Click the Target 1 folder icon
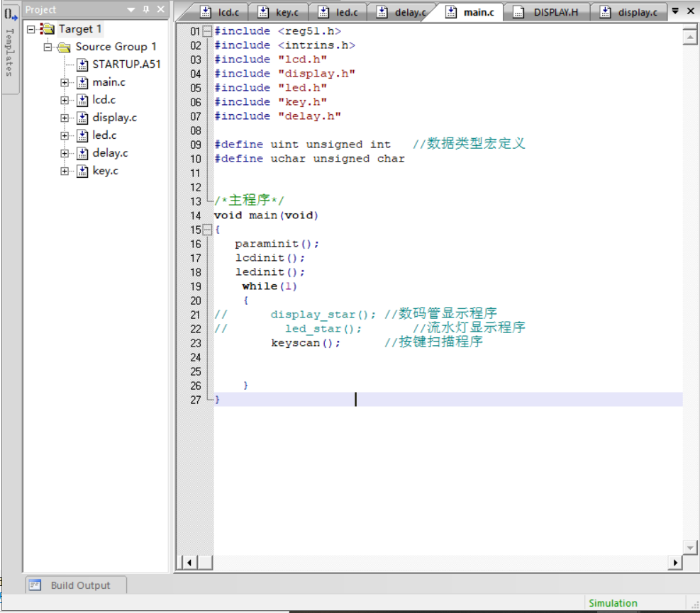 (48, 30)
